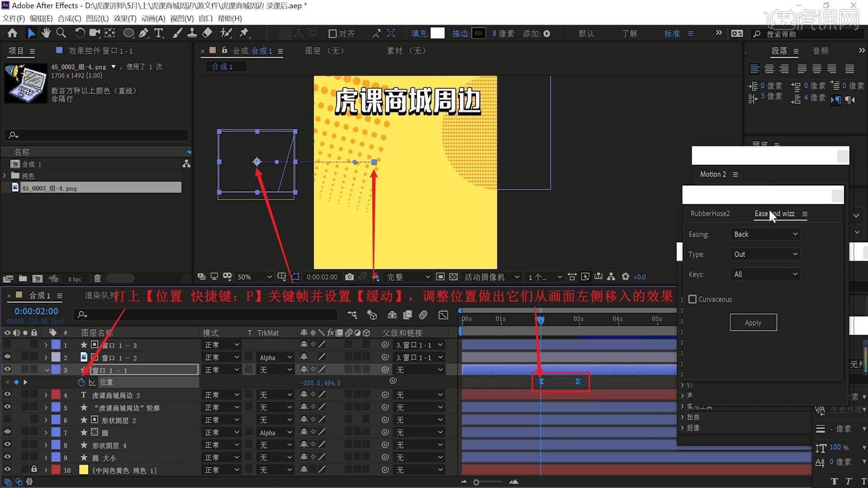Select the Hand tool
The height and width of the screenshot is (488, 868).
click(46, 33)
